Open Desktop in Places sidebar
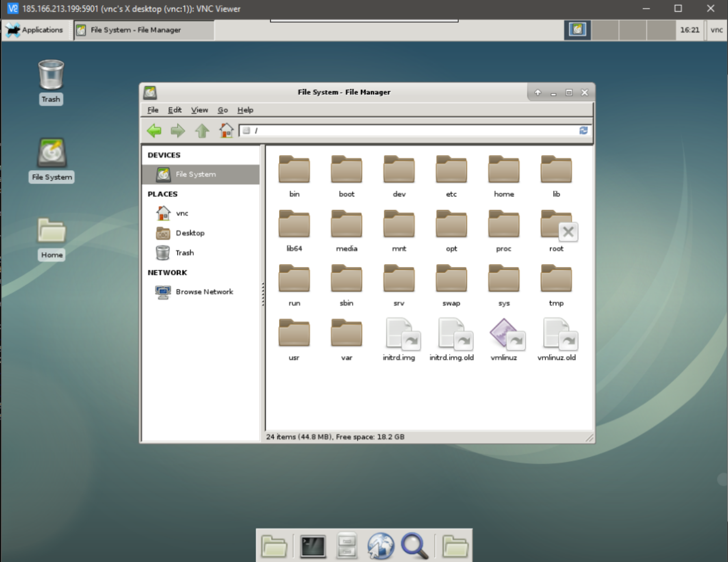Image resolution: width=728 pixels, height=562 pixels. point(201,233)
